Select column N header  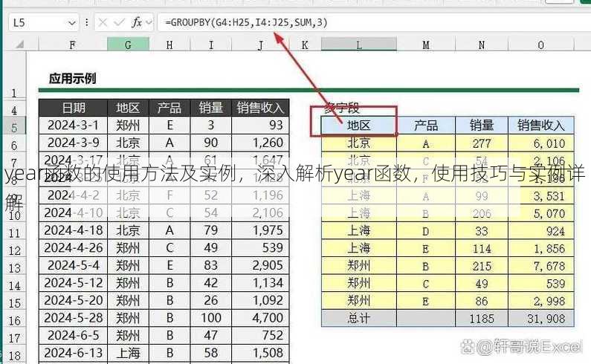click(x=482, y=45)
